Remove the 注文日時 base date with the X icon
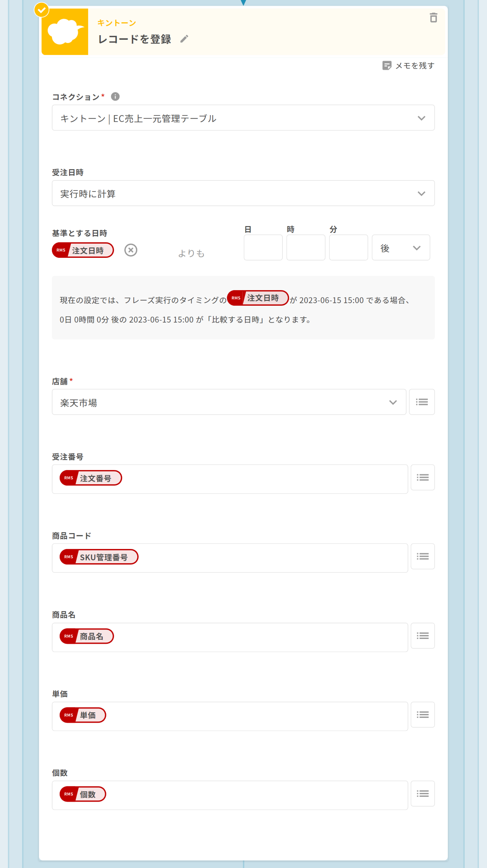This screenshot has height=868, width=487. click(x=131, y=250)
